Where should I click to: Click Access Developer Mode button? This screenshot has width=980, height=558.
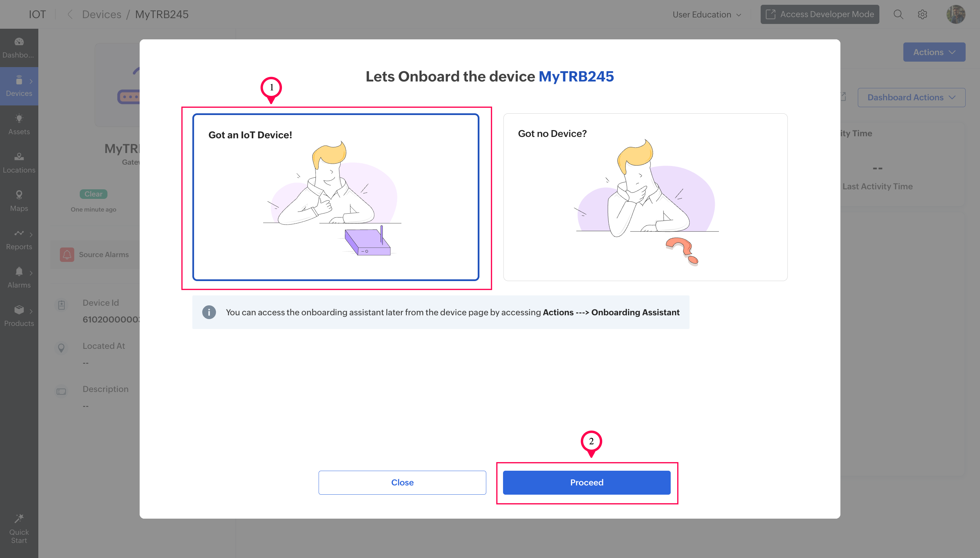819,15
